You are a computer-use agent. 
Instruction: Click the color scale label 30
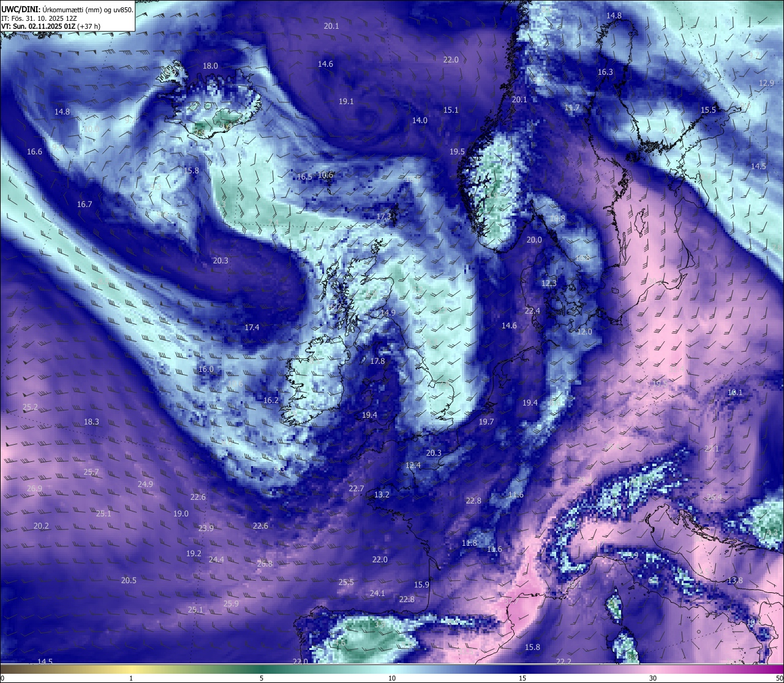pyautogui.click(x=653, y=678)
